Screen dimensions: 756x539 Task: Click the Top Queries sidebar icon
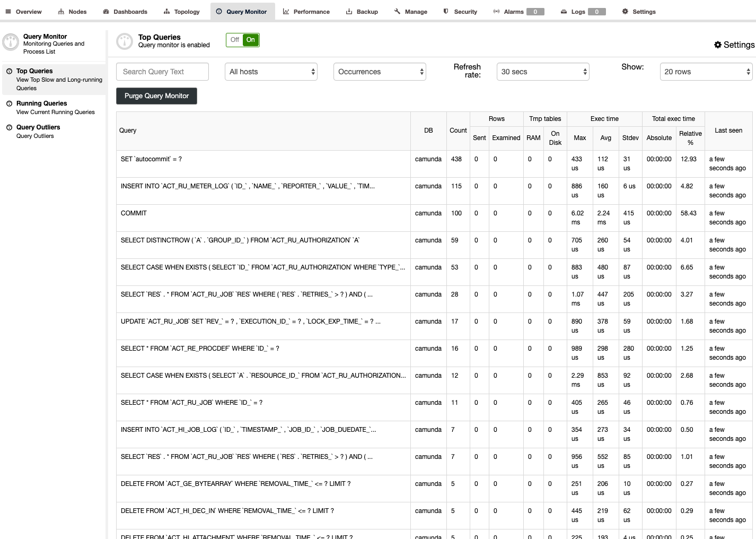click(x=9, y=71)
